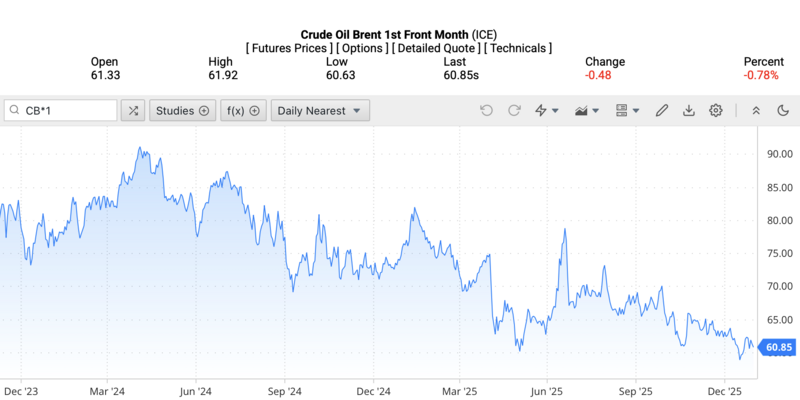Open the chart layout grid dropdown
The width and height of the screenshot is (800, 400).
point(627,110)
